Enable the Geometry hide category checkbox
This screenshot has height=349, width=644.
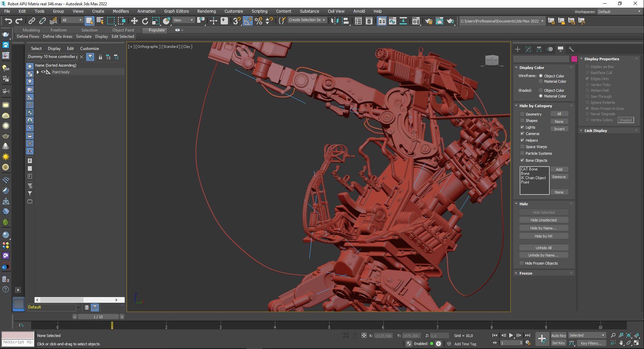click(x=522, y=114)
